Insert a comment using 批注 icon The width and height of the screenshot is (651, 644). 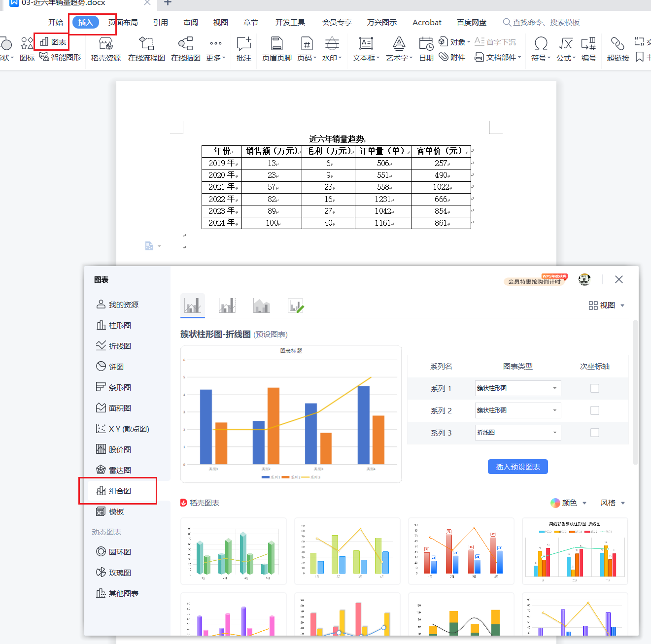coord(244,49)
